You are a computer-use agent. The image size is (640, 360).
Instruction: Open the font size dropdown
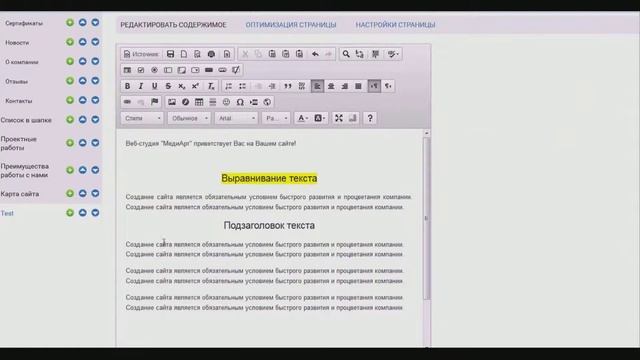coord(276,118)
